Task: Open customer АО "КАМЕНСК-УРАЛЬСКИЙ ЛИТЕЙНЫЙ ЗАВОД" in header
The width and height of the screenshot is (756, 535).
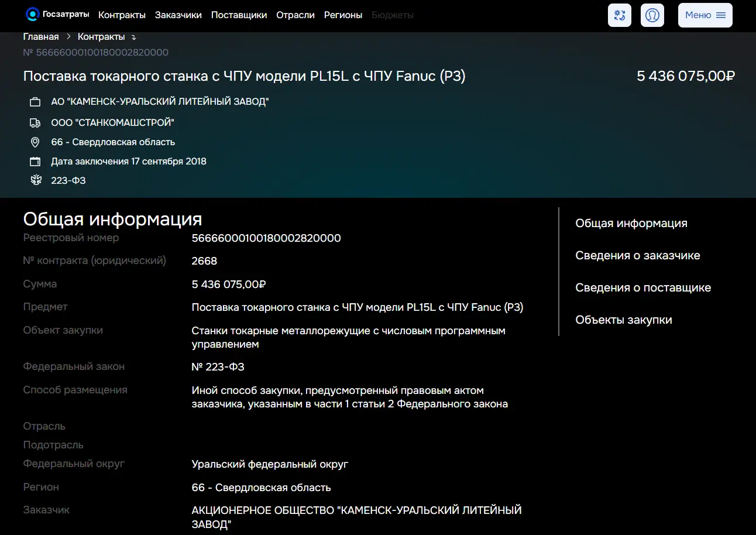Action: coord(160,102)
